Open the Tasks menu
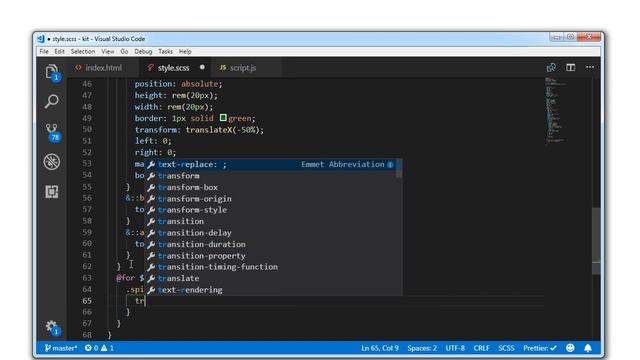The width and height of the screenshot is (640, 360). coord(165,51)
